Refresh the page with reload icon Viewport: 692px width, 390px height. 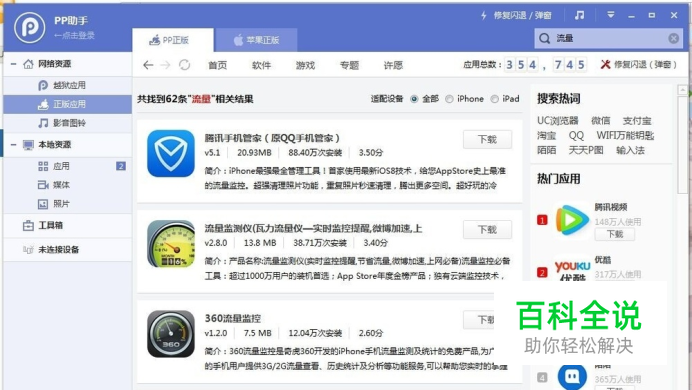(x=184, y=65)
